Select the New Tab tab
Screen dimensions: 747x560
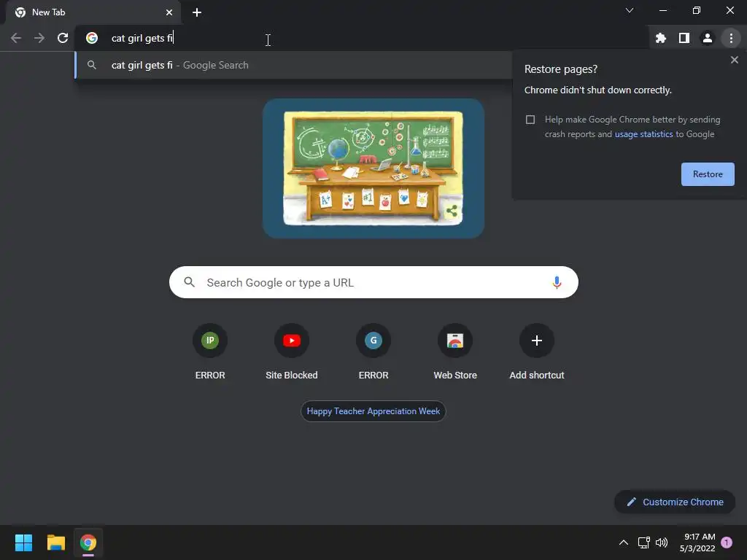tap(93, 12)
